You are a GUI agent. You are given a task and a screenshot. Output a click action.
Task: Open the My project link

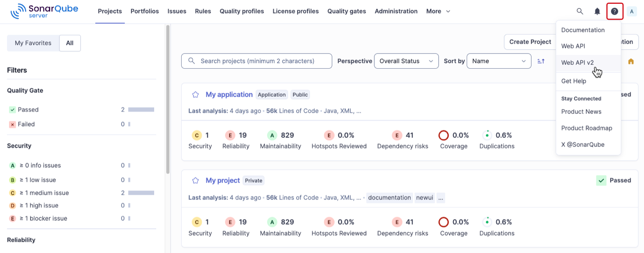point(223,180)
